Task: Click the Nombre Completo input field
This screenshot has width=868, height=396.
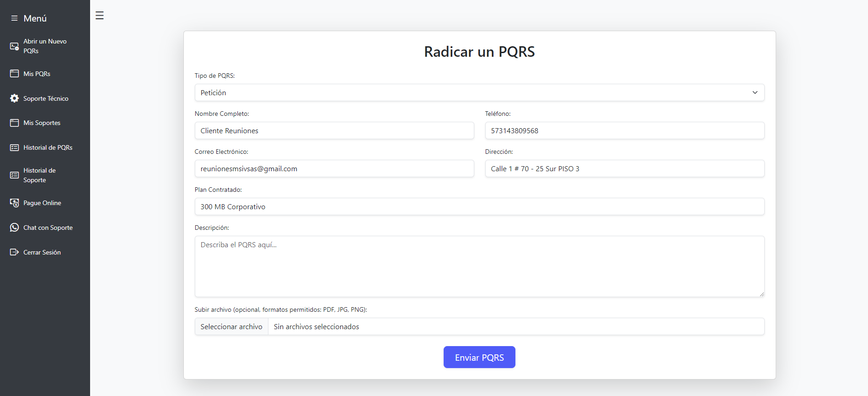Action: coord(334,130)
